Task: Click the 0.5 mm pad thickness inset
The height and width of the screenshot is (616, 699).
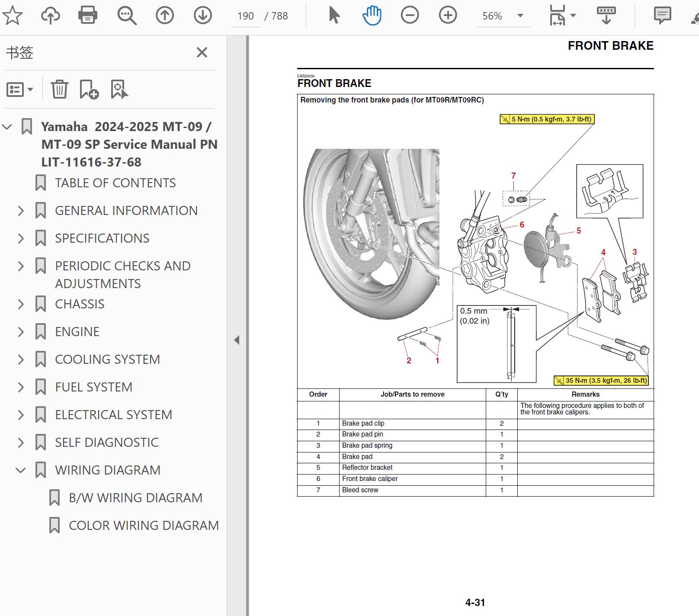Action: [497, 344]
